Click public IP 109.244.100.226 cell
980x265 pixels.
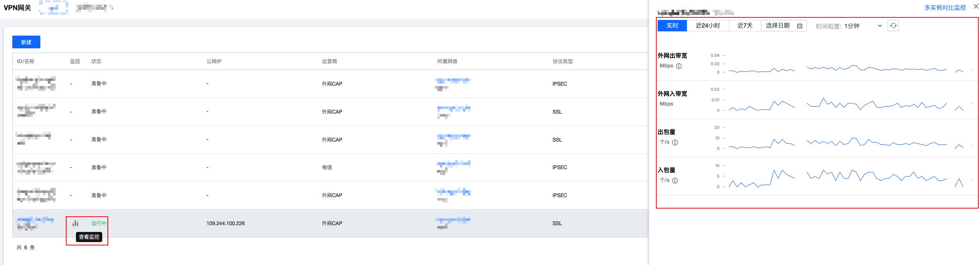pos(226,223)
